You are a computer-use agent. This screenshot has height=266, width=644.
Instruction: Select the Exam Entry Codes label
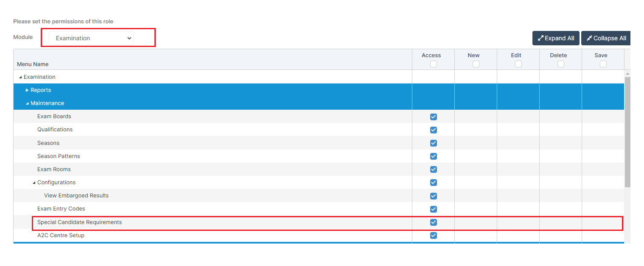(x=61, y=209)
